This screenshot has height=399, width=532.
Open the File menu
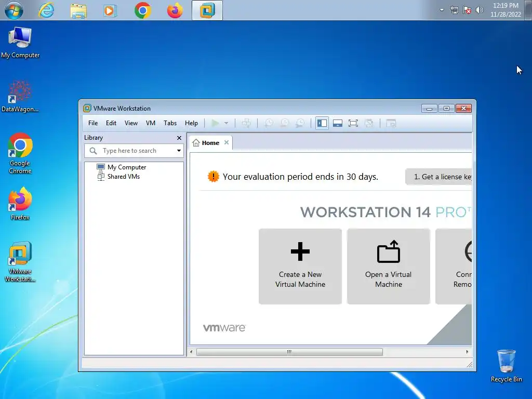click(x=93, y=123)
